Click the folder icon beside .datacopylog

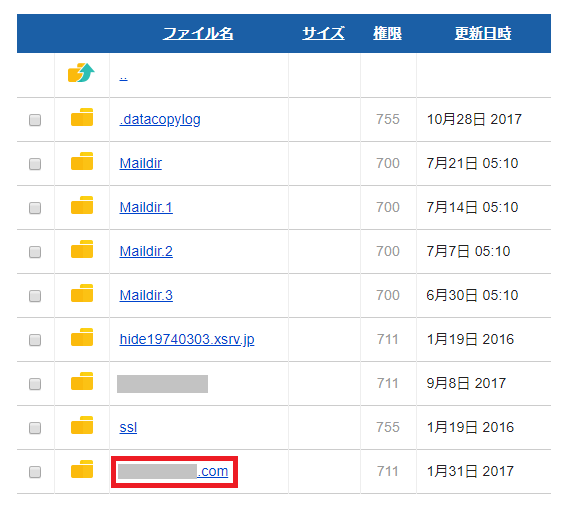(x=82, y=117)
